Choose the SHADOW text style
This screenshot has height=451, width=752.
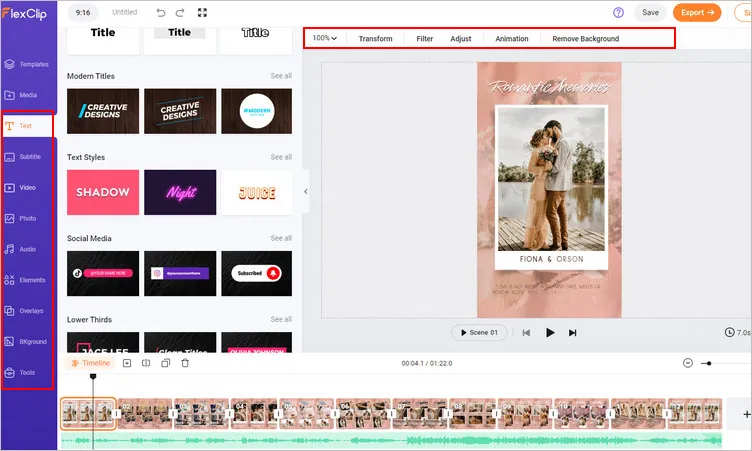coord(103,192)
